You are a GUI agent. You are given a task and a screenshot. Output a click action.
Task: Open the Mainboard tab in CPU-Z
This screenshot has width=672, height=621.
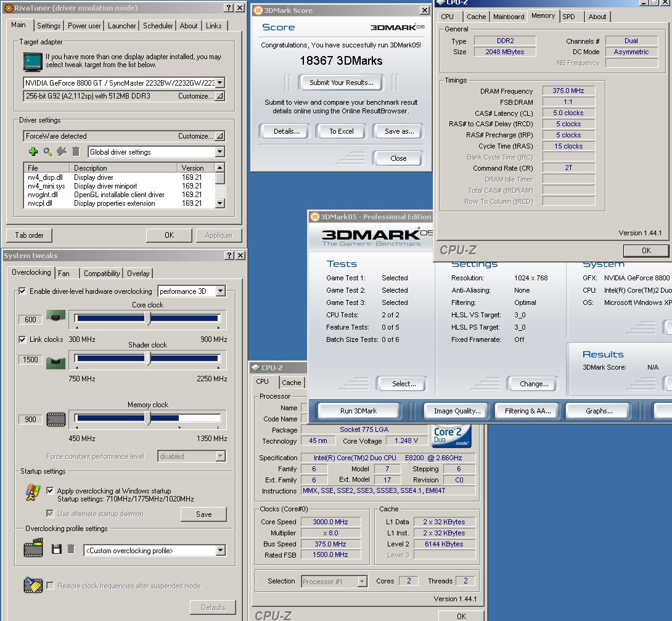click(509, 17)
